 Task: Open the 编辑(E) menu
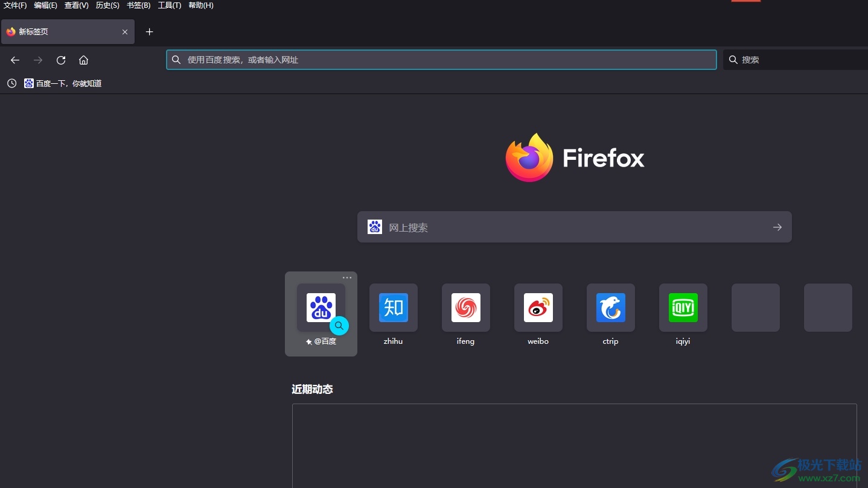[46, 5]
